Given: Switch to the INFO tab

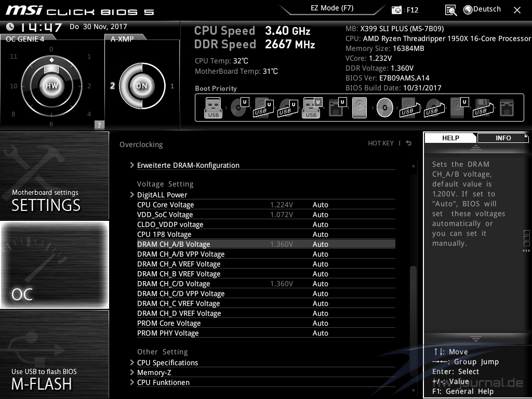Looking at the screenshot, I should click(x=503, y=138).
